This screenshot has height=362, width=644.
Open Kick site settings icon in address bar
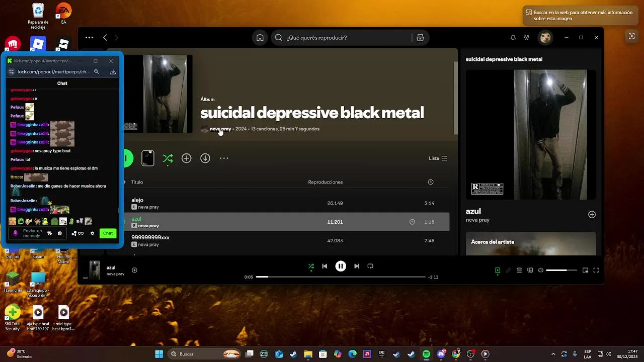coord(12,72)
